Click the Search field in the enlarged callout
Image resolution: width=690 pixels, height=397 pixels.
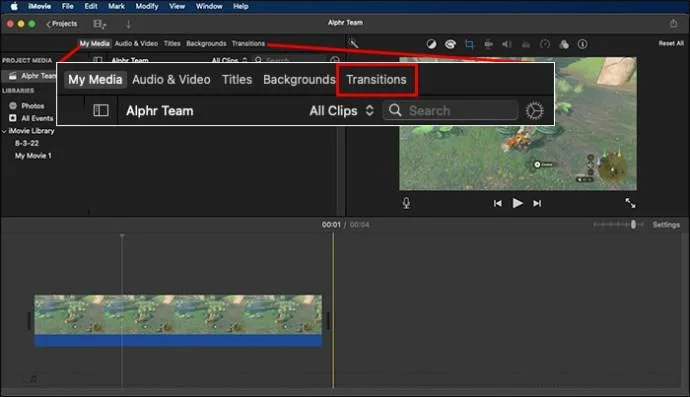point(450,110)
